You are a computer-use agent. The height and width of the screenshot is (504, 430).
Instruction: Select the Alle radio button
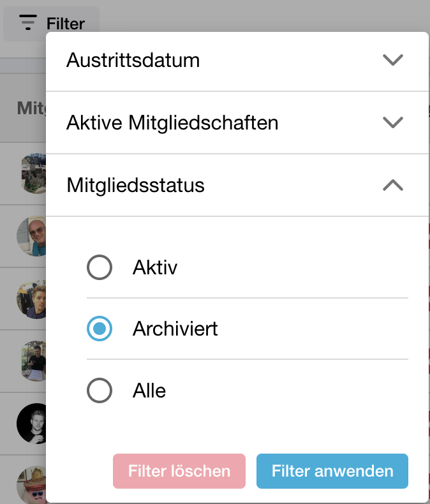click(100, 390)
